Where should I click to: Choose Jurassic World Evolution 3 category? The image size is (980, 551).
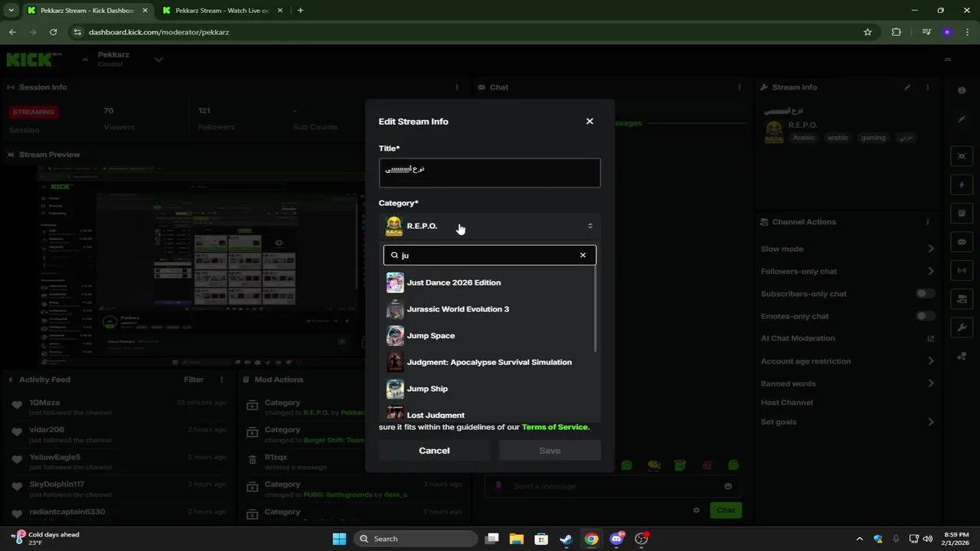click(x=490, y=309)
